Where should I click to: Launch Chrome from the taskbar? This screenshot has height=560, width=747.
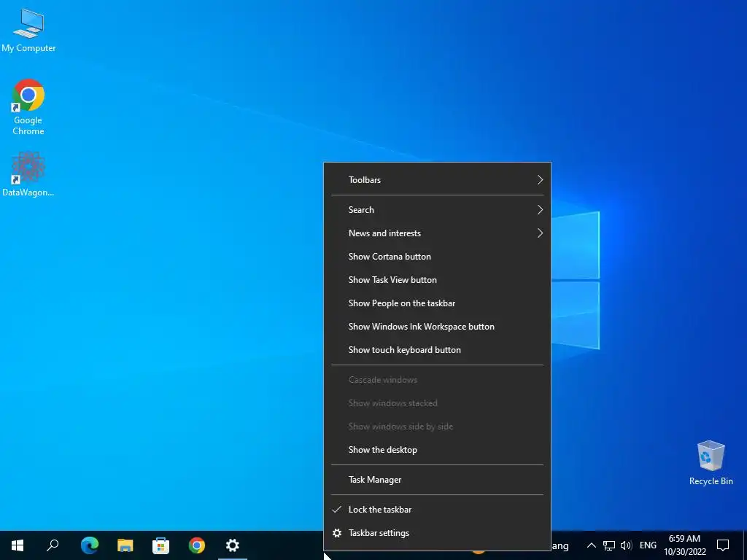pos(196,545)
